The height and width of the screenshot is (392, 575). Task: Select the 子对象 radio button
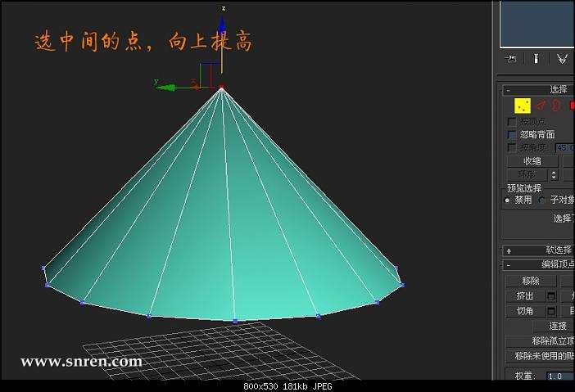pyautogui.click(x=541, y=200)
